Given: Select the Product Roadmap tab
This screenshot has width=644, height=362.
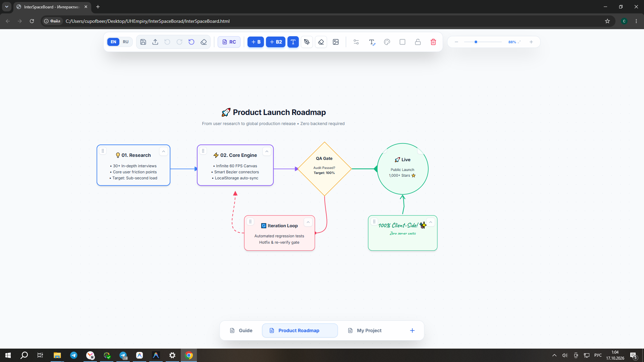Looking at the screenshot, I should tap(300, 330).
